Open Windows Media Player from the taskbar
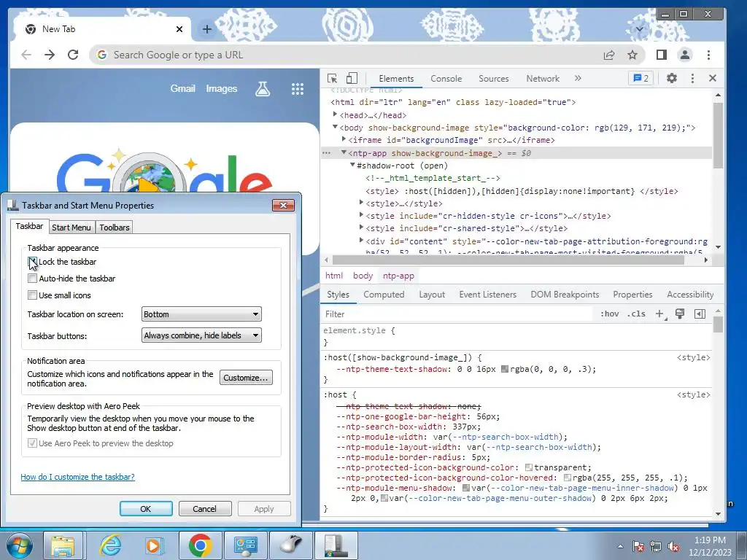This screenshot has width=747, height=560. click(x=154, y=545)
